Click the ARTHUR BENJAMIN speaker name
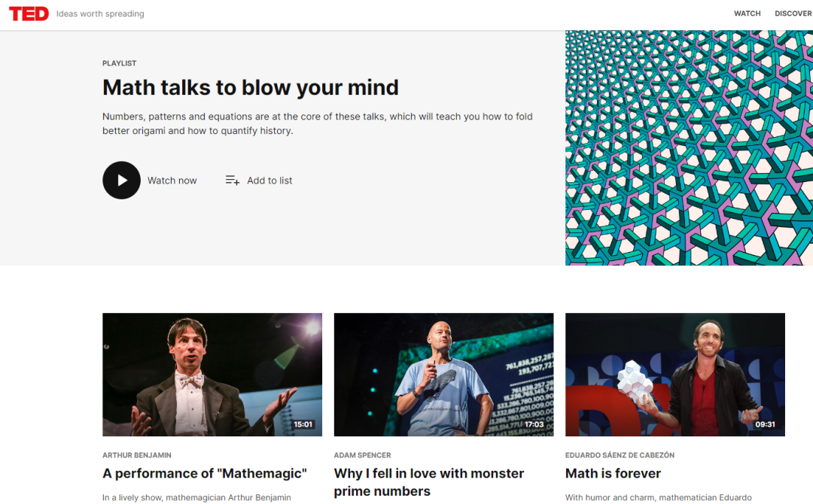813x504 pixels. (137, 455)
